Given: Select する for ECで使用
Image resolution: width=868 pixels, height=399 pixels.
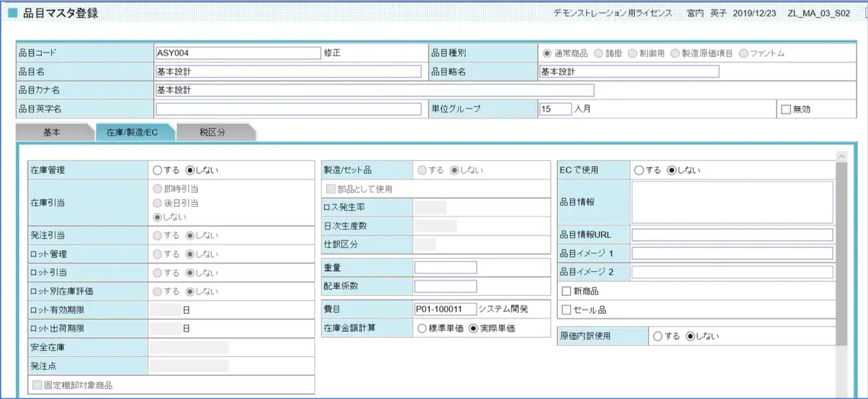Looking at the screenshot, I should 639,170.
